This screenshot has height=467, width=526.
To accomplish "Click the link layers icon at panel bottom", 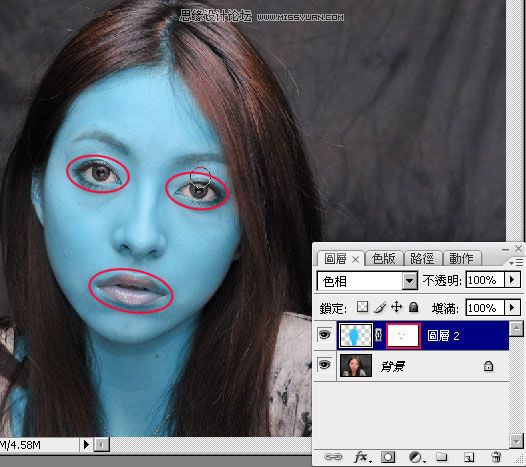I will pyautogui.click(x=333, y=457).
